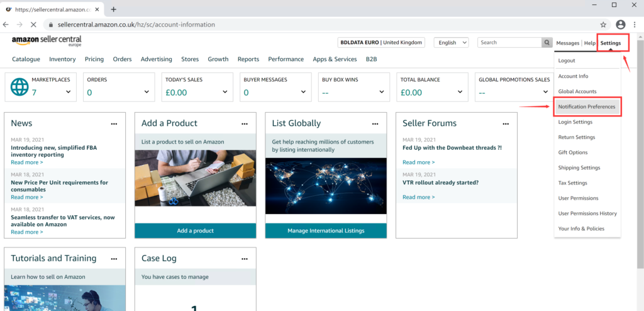Expand the Global Promotions Sales dropdown
Screen dimensions: 644x311
(545, 92)
